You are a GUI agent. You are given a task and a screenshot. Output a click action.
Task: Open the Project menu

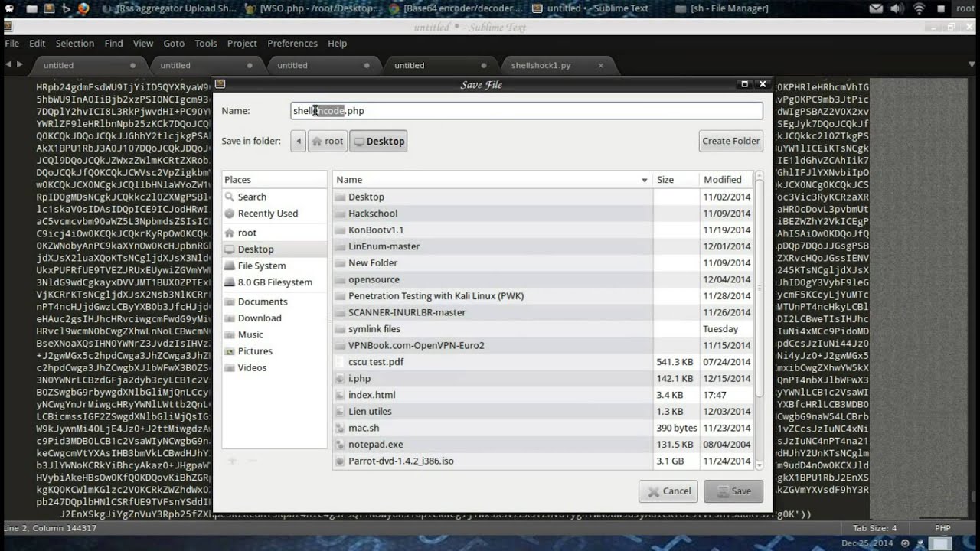(242, 44)
